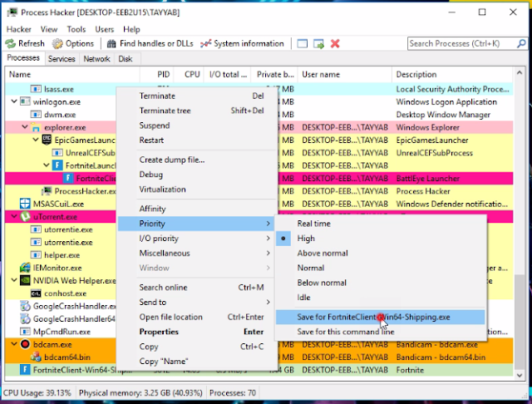The height and width of the screenshot is (404, 532).
Task: Click find window and thread icon
Action: [318, 43]
